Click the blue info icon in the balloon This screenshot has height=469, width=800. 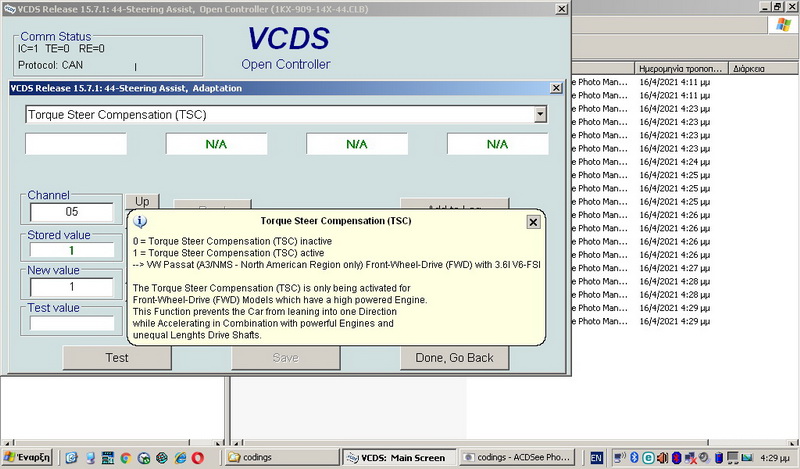tap(140, 221)
